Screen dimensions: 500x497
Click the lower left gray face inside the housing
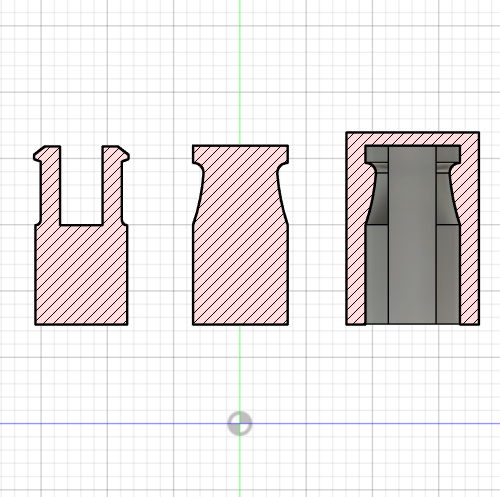coord(377,274)
